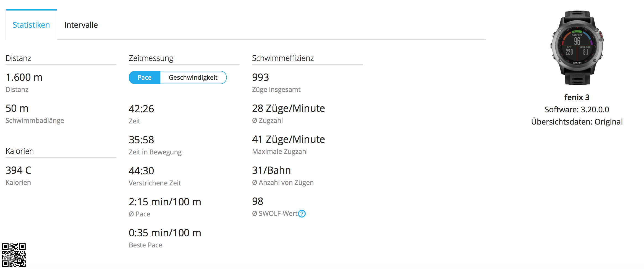The image size is (644, 269).
Task: Select the 50 m Schwimmbadlänge value
Action: (17, 108)
